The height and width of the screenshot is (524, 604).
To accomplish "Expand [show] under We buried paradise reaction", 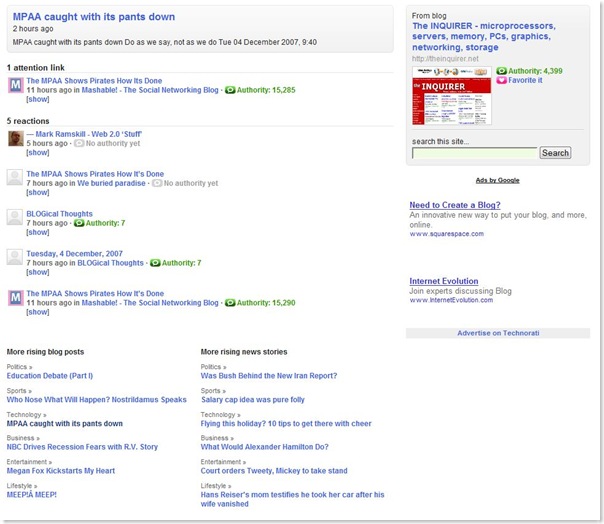I will pyautogui.click(x=38, y=192).
